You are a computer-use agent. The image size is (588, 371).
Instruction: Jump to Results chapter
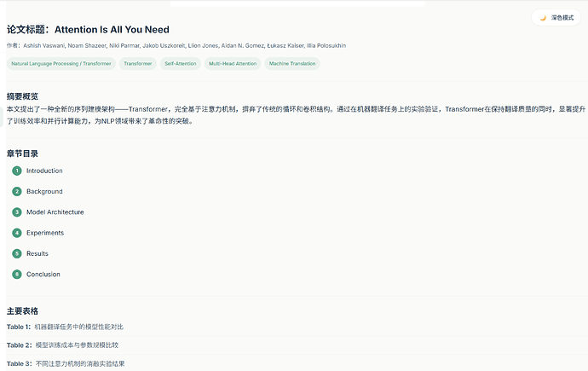click(37, 253)
